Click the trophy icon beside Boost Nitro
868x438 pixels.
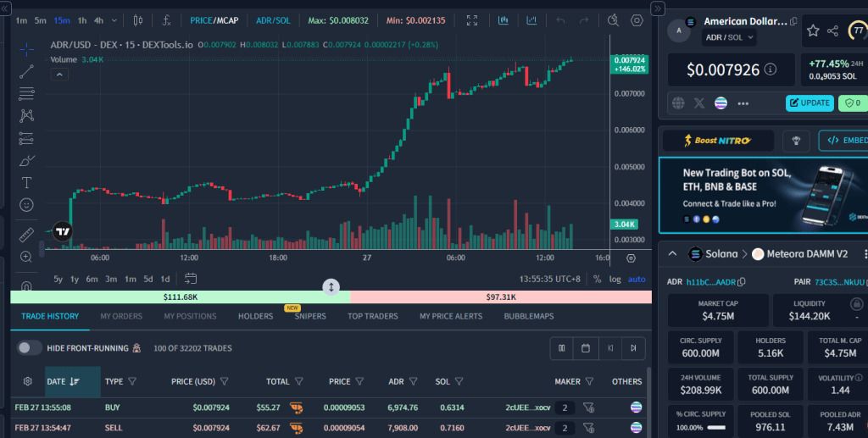point(796,141)
